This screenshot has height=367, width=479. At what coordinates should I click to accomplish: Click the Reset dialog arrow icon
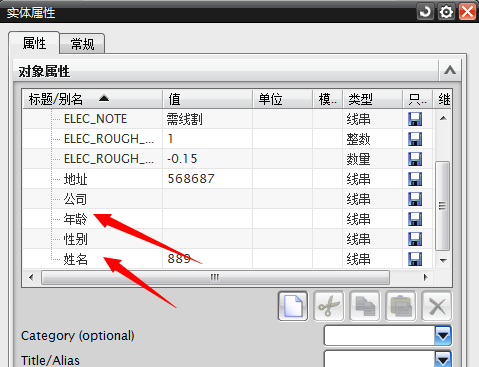tap(425, 12)
